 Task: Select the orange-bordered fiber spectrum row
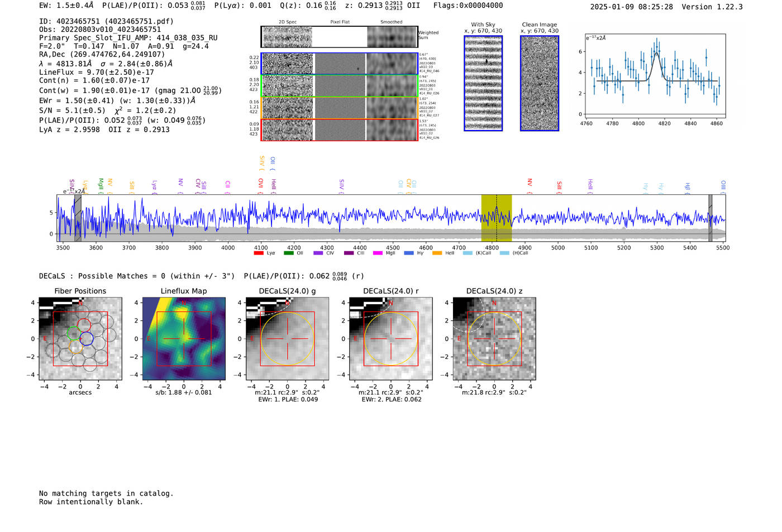point(339,108)
